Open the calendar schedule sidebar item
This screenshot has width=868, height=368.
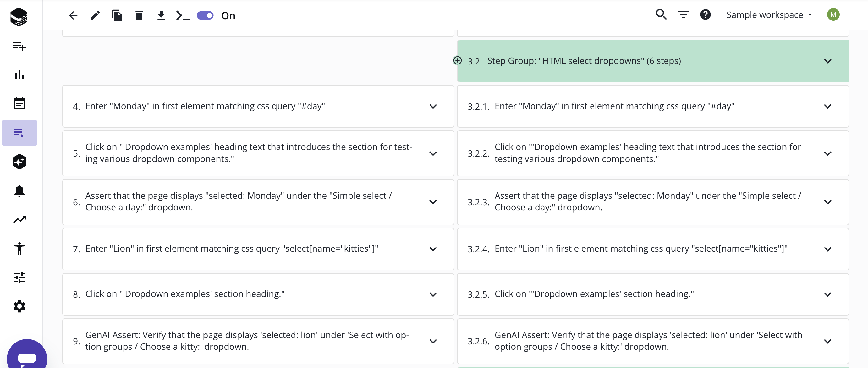[x=19, y=103]
